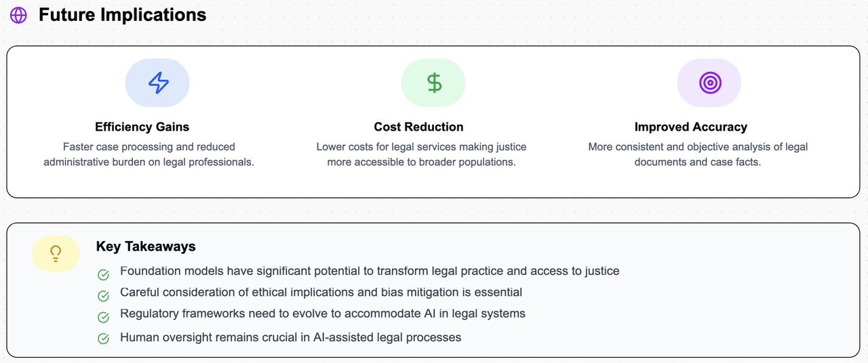Viewport: 868px width, 363px height.
Task: Click check icon beside Foundation models takeaway
Action: (x=103, y=274)
